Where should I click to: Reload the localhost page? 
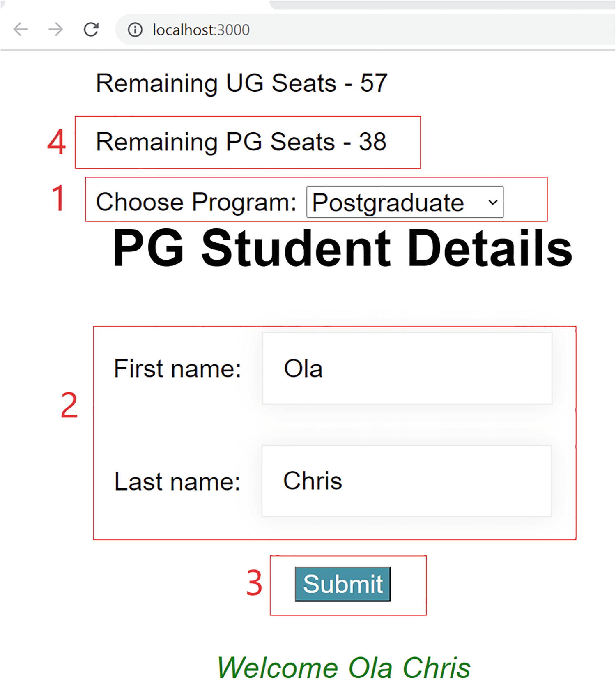click(x=91, y=30)
